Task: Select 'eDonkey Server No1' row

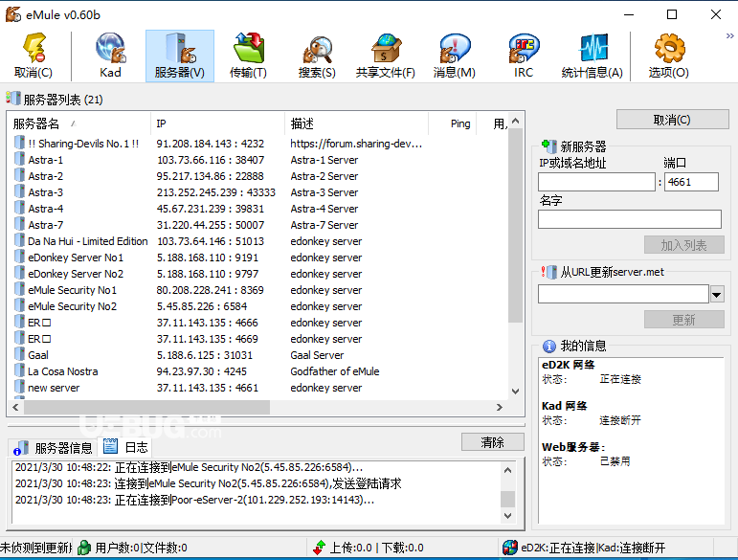Action: point(257,257)
